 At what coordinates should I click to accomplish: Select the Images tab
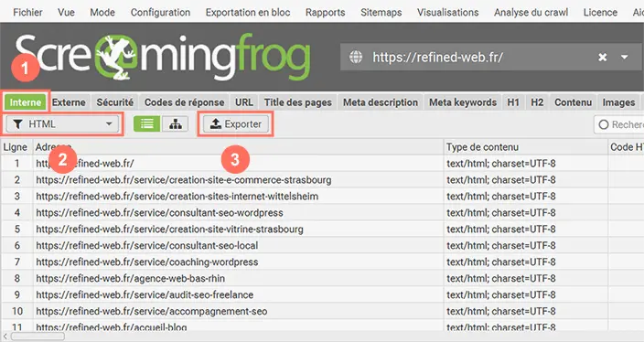click(x=618, y=102)
